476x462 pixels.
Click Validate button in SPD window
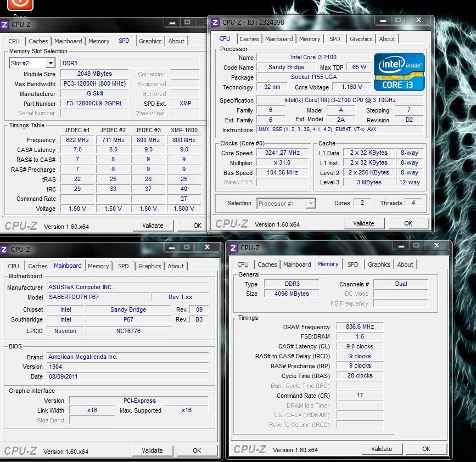[x=153, y=226]
